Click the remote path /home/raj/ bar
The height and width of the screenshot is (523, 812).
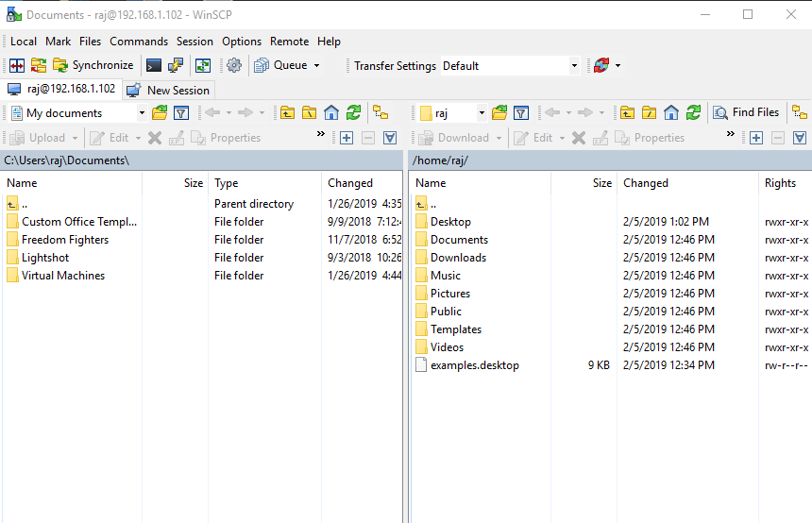610,160
